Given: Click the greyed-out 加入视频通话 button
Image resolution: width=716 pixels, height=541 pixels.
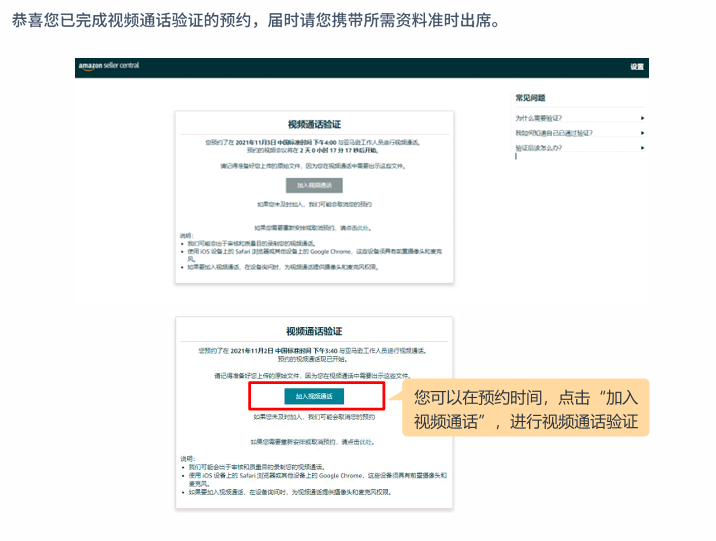Looking at the screenshot, I should click(314, 185).
